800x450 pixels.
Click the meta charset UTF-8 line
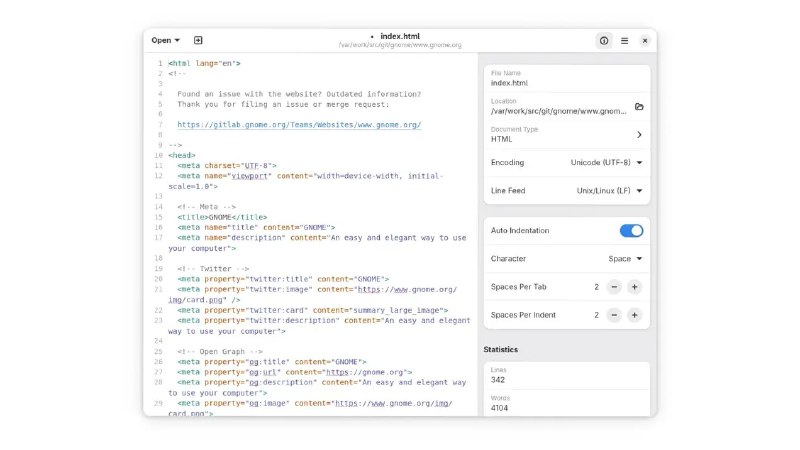[227, 166]
